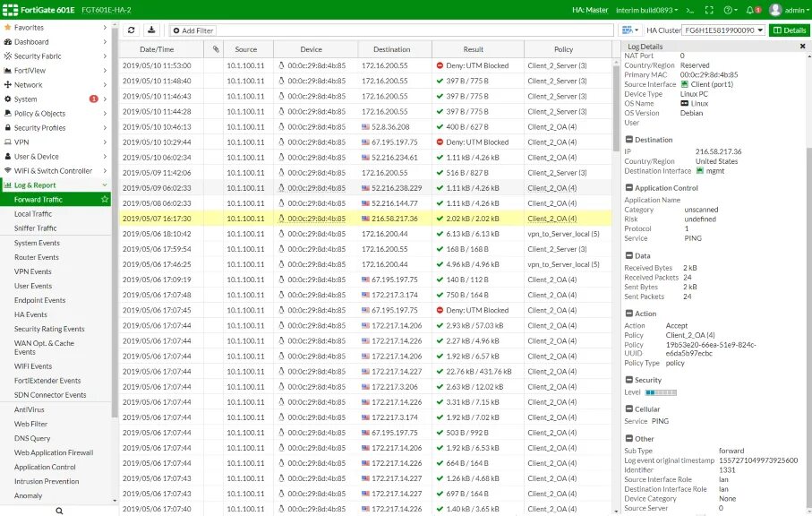Open the log location selector dropdown
This screenshot has height=516, width=812.
(629, 30)
